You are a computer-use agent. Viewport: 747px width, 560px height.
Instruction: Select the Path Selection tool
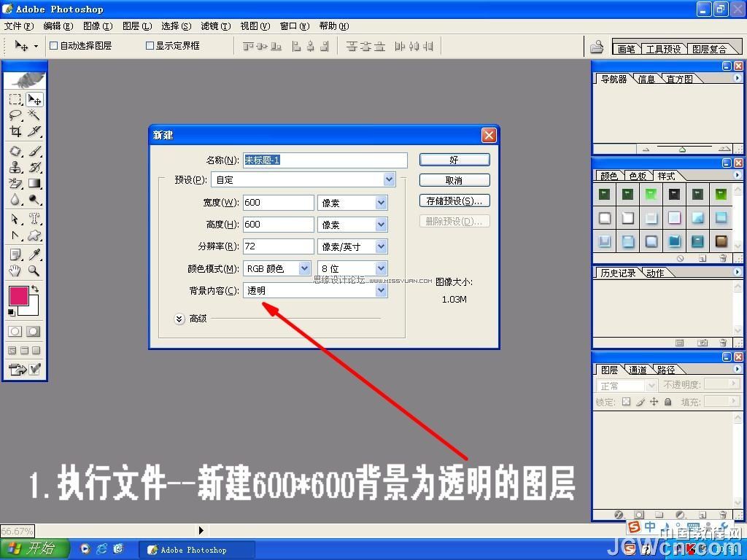pyautogui.click(x=15, y=219)
